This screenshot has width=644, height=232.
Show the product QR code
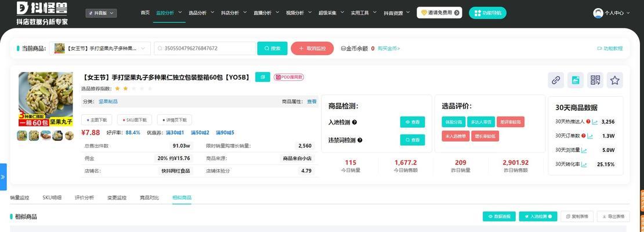pos(595,80)
